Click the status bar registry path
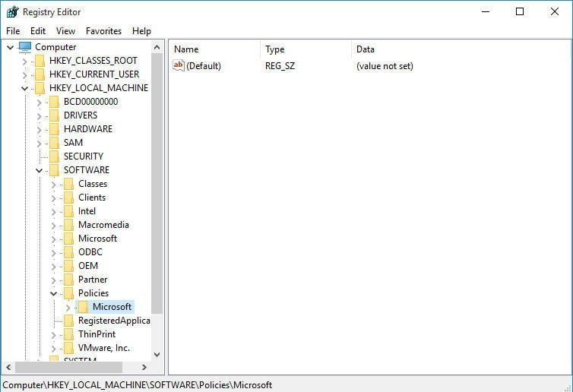The height and width of the screenshot is (392, 573). (x=138, y=385)
